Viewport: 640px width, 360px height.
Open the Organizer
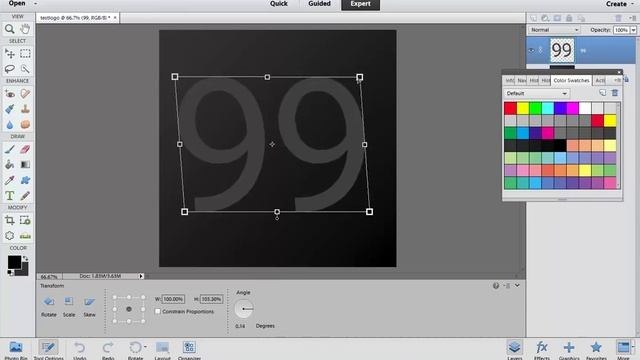coord(189,350)
